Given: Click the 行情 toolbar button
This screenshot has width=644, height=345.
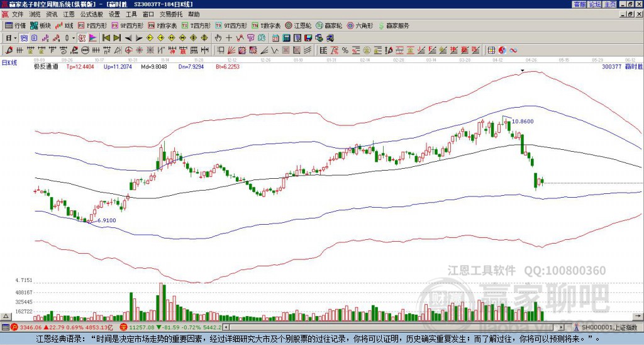Looking at the screenshot, I should [x=16, y=25].
